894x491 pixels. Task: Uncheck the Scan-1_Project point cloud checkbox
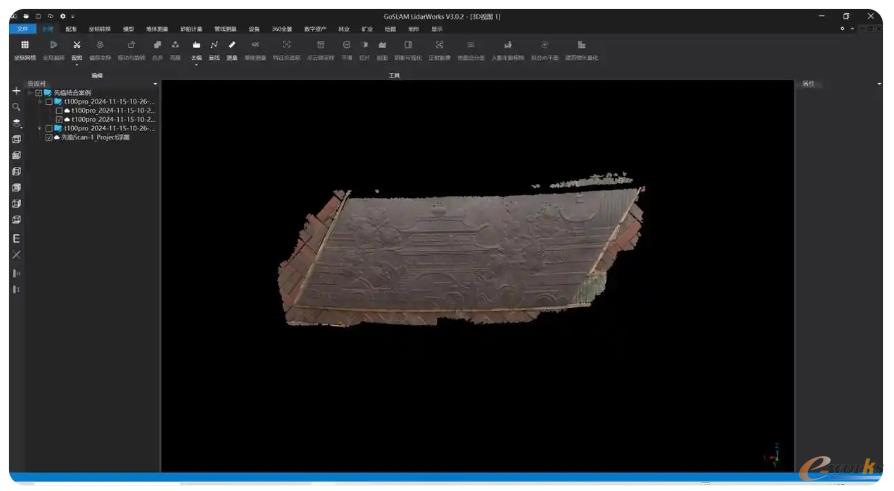coord(49,138)
